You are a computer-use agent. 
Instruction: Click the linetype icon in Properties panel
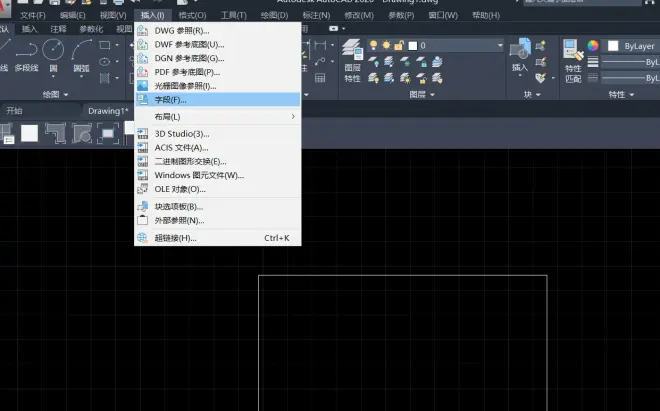pos(593,77)
